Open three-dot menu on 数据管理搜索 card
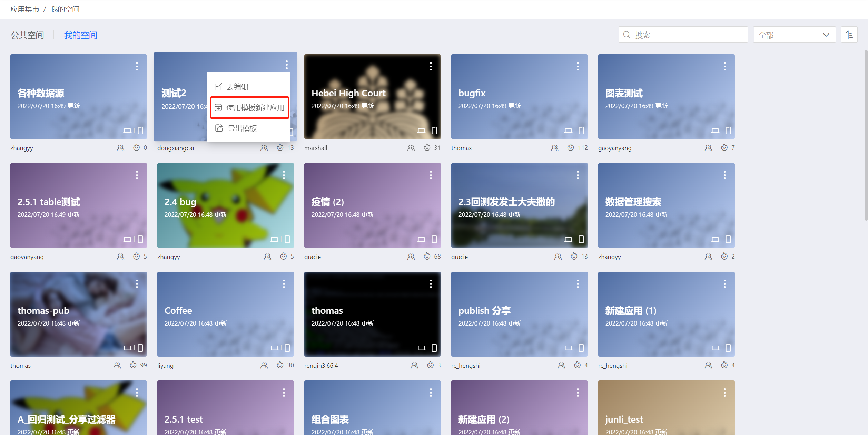 pos(724,175)
